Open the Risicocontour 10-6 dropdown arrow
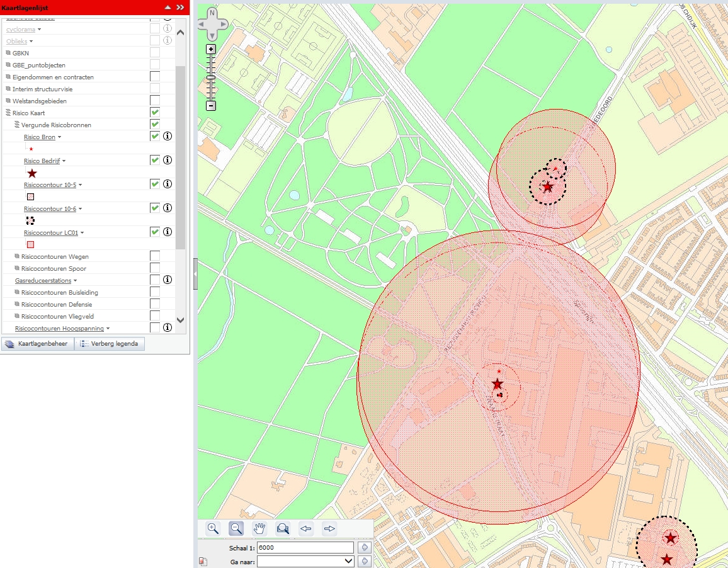The width and height of the screenshot is (728, 568). coord(81,209)
